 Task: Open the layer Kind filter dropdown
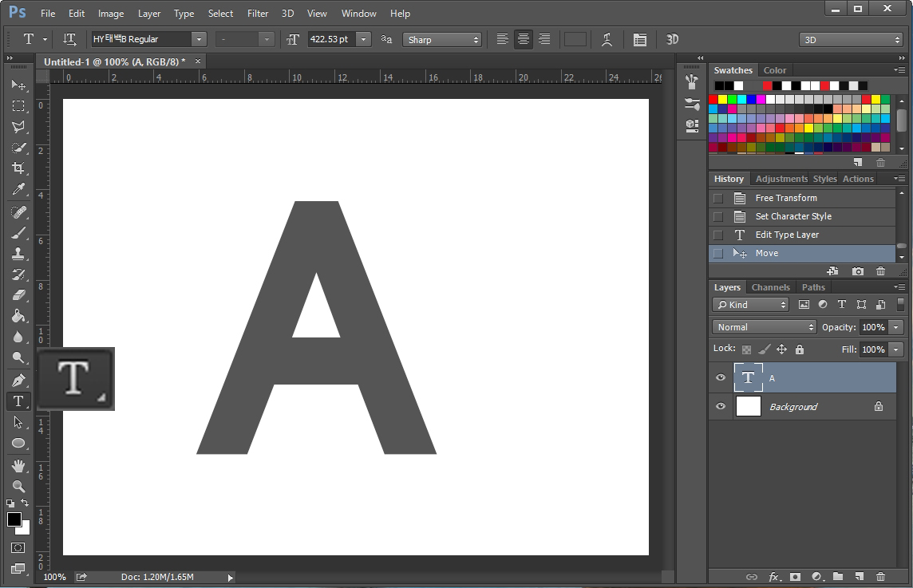point(750,305)
